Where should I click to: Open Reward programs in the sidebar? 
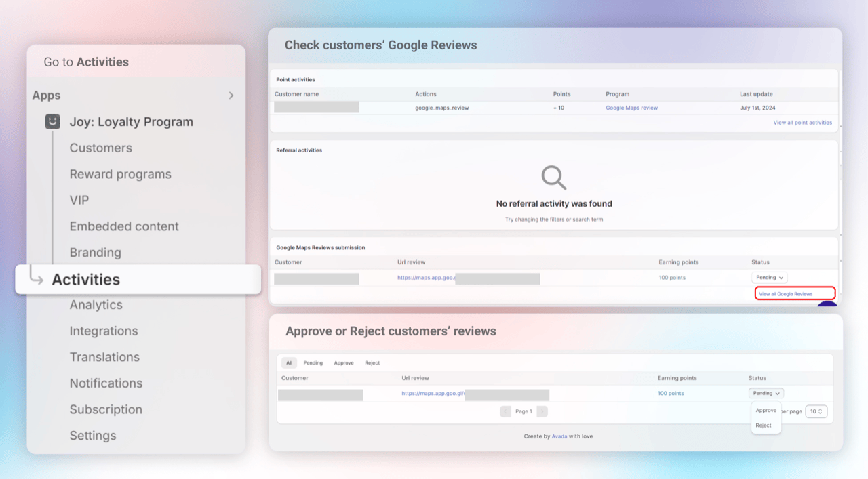tap(121, 174)
